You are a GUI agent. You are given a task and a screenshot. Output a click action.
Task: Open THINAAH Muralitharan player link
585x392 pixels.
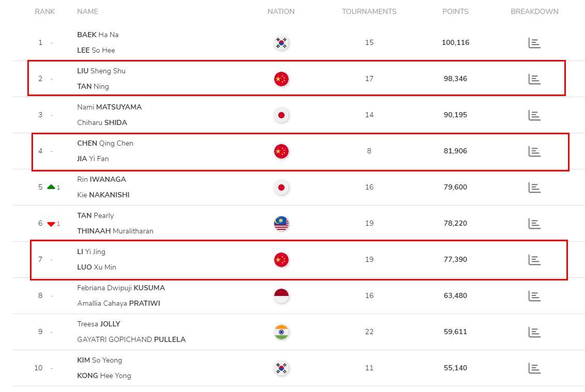[x=115, y=231]
